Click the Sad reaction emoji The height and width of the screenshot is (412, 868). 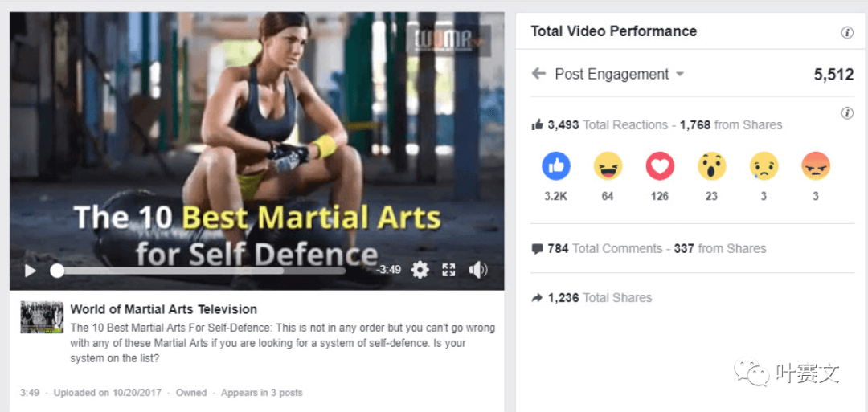pos(764,166)
